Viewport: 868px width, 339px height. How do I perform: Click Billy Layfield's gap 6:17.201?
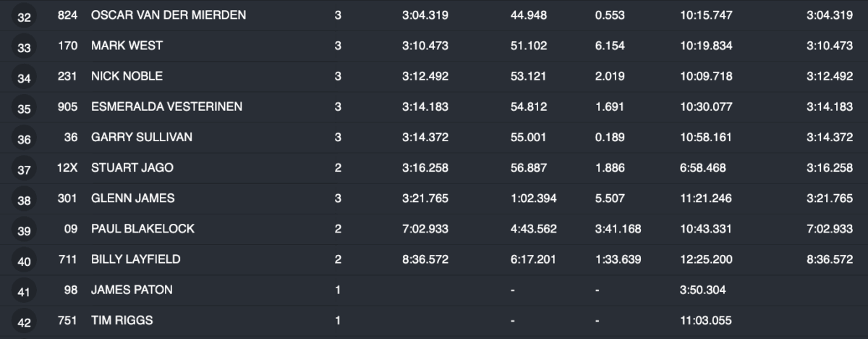pos(533,259)
